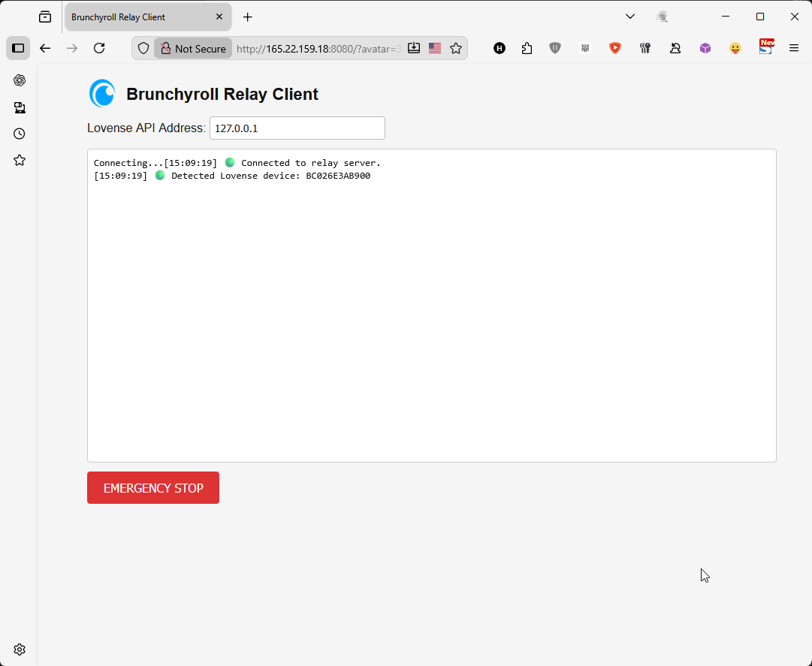Bookmark this page with the star
The image size is (812, 666).
tap(456, 48)
